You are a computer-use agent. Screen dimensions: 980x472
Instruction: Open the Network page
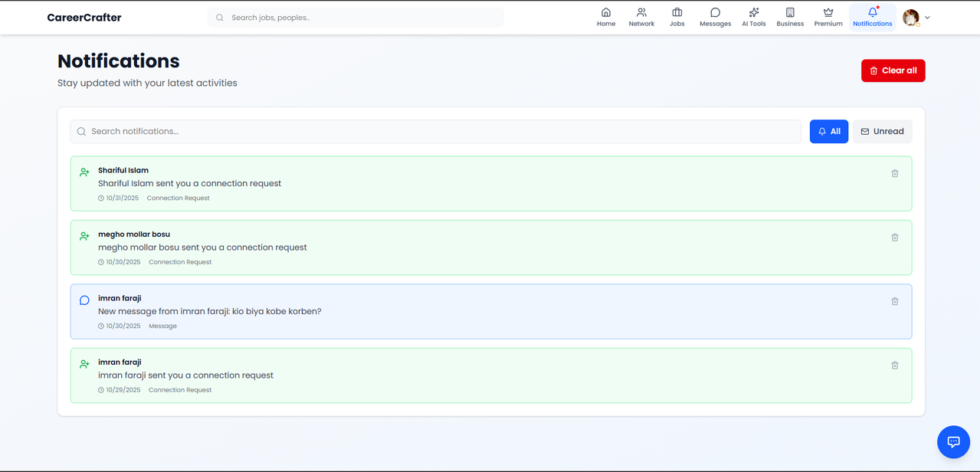pos(641,17)
